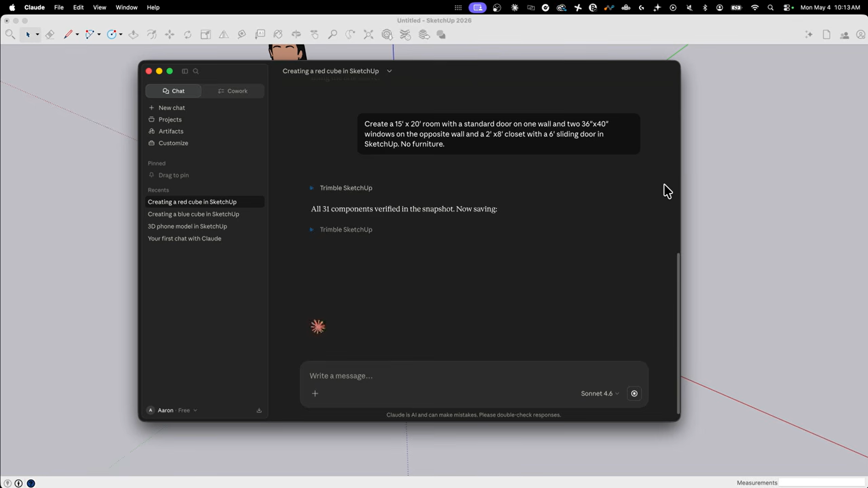Open the SketchUp account profile icon
868x488 pixels.
(860, 35)
